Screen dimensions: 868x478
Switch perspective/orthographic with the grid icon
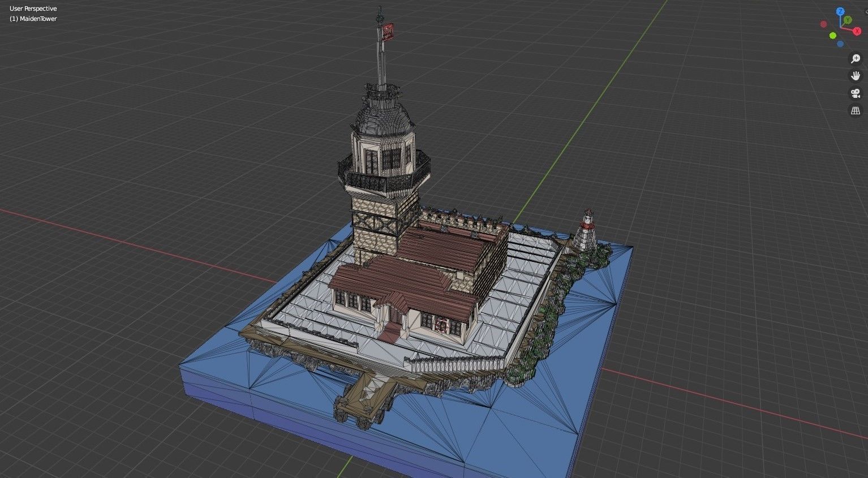click(856, 111)
